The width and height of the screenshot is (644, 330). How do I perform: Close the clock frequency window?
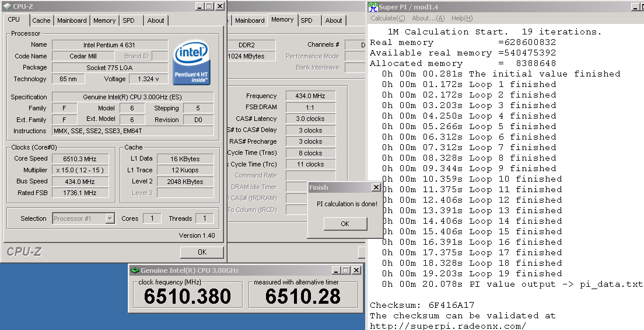[x=356, y=270]
